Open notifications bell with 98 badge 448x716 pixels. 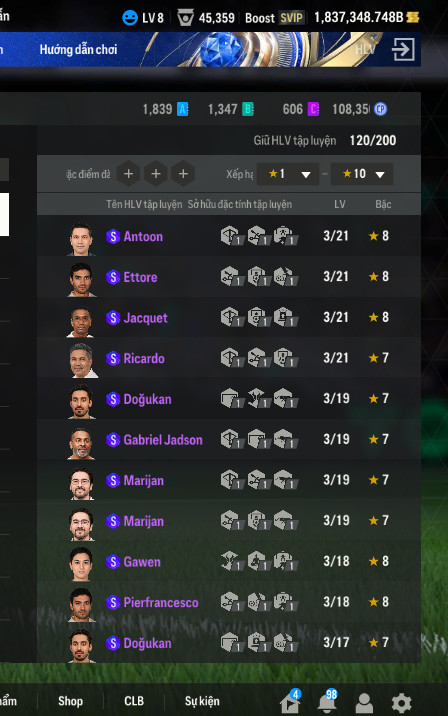point(327,701)
